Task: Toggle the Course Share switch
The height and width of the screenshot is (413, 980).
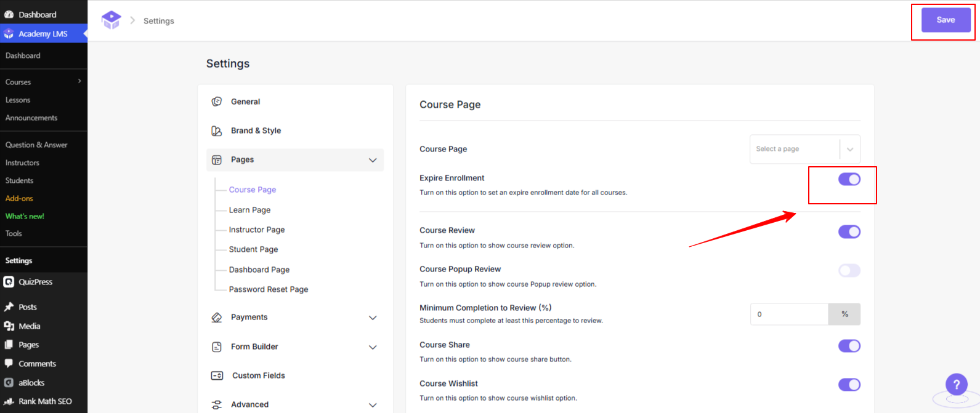Action: pyautogui.click(x=849, y=346)
